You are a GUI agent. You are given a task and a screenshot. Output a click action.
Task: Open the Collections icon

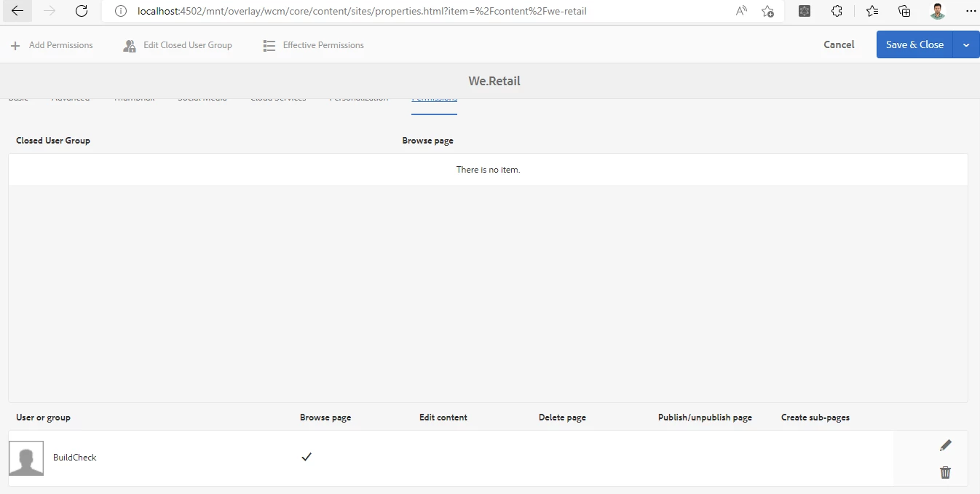pos(904,11)
